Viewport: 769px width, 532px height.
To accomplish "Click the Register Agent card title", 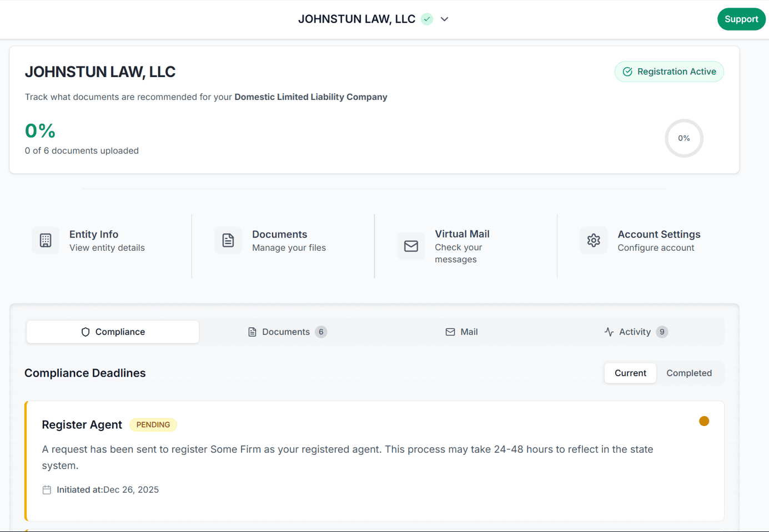I will coord(82,425).
